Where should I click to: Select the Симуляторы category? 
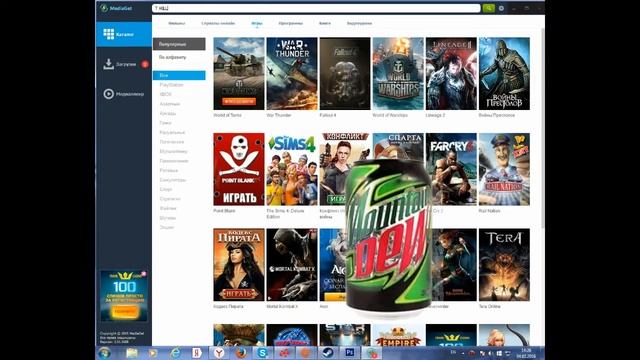point(173,180)
